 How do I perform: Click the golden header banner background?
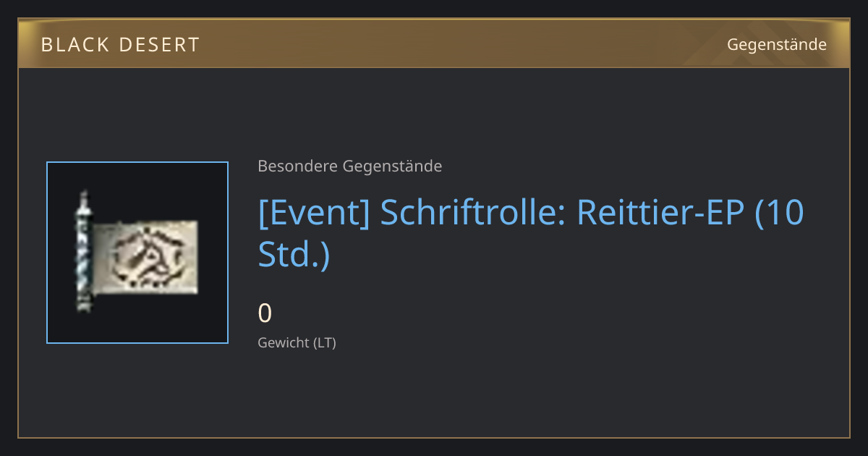(434, 44)
